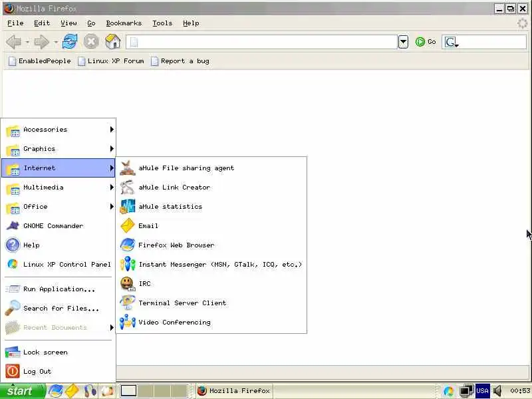Reload the page with the refresh icon
The image size is (532, 399).
click(x=70, y=42)
